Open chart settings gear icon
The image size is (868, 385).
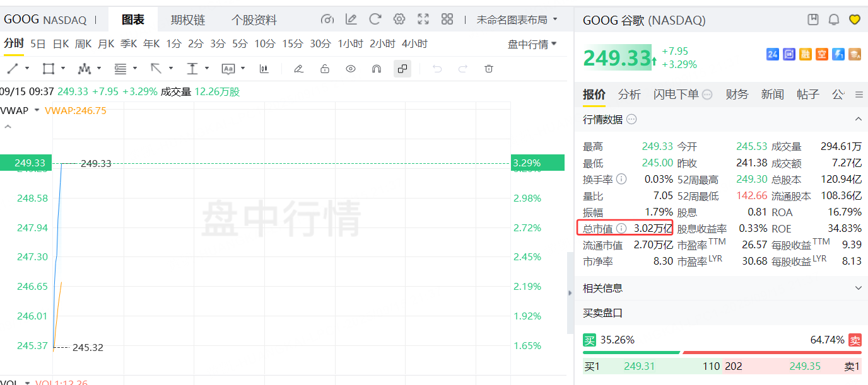[x=399, y=20]
